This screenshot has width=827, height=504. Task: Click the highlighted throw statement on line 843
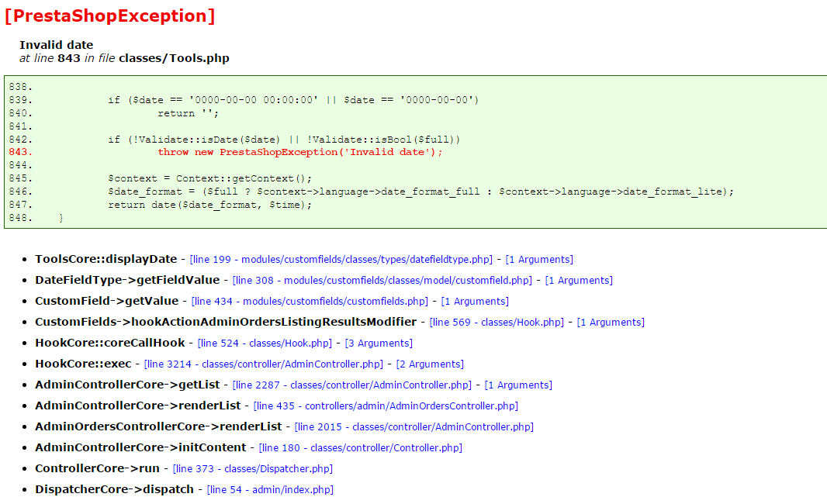(300, 152)
